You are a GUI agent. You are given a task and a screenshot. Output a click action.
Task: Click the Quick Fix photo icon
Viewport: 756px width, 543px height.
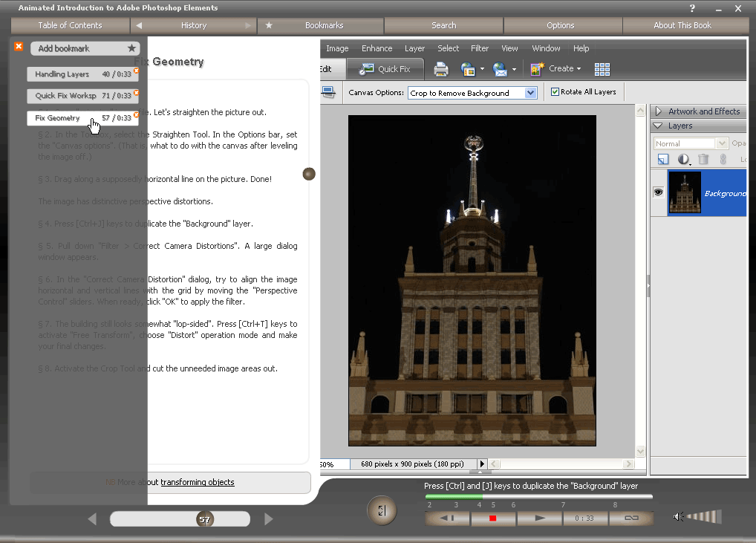coord(367,69)
